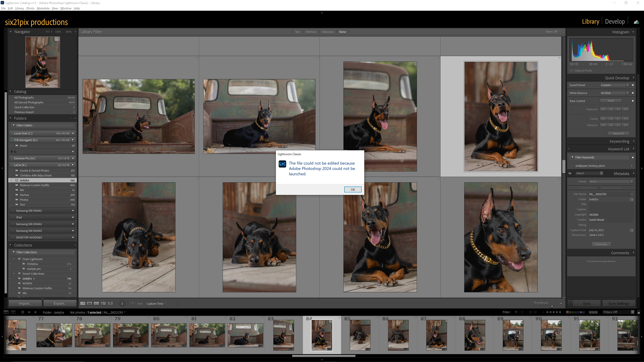Toggle metadata eye visibility icon

(x=570, y=173)
